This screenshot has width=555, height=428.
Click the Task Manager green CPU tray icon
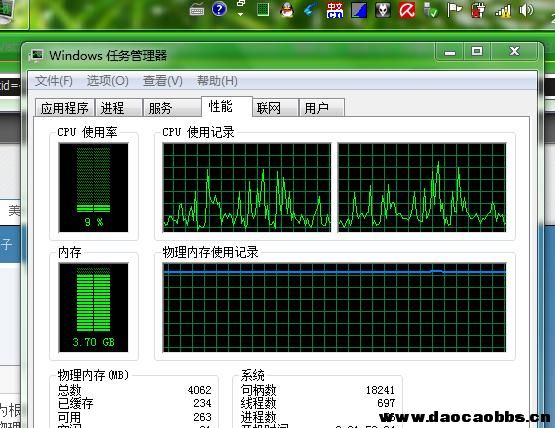click(263, 10)
